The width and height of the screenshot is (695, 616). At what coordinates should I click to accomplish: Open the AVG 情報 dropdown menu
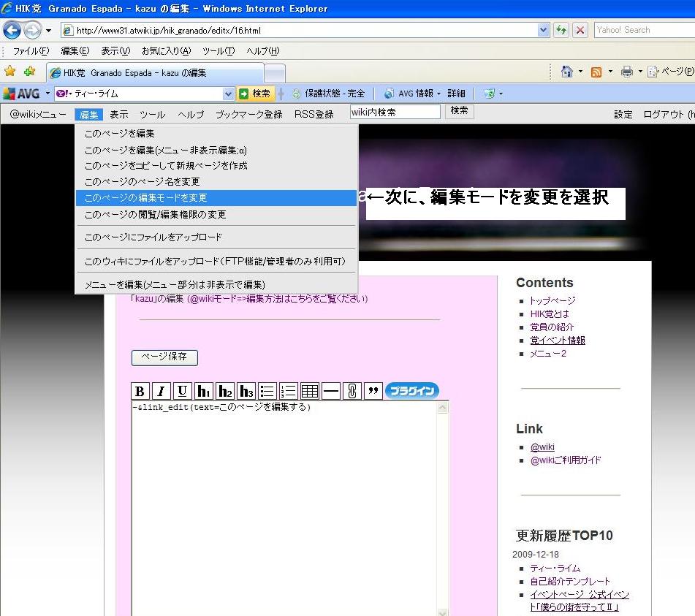pos(438,94)
